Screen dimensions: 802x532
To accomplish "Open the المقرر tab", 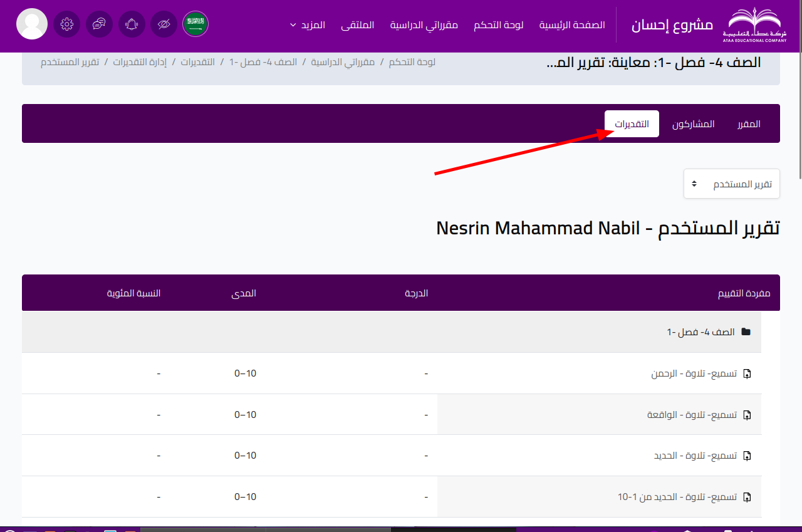I will pos(749,123).
